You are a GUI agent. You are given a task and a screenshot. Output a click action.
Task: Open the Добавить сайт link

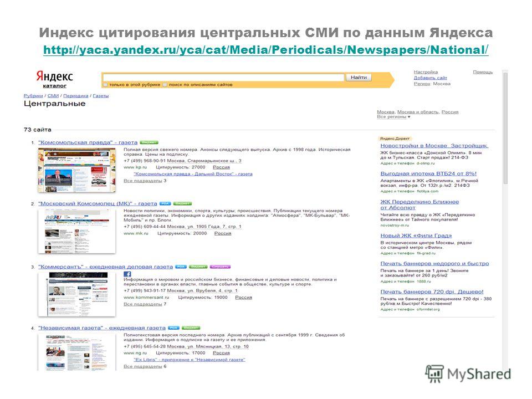430,78
